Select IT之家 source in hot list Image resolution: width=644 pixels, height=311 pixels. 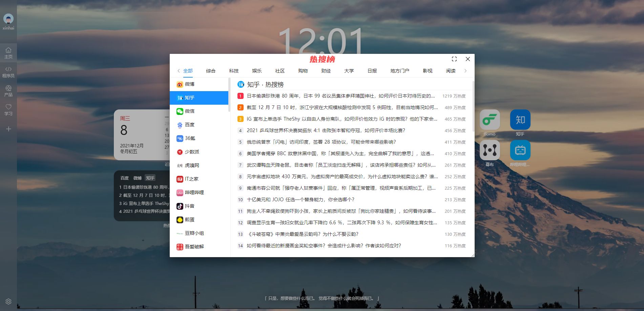pos(199,179)
